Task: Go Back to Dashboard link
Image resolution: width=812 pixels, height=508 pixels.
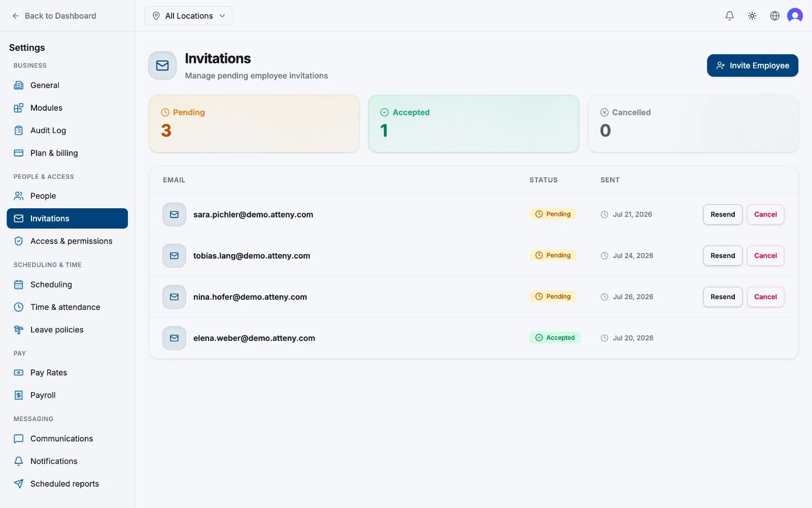Action: [54, 16]
